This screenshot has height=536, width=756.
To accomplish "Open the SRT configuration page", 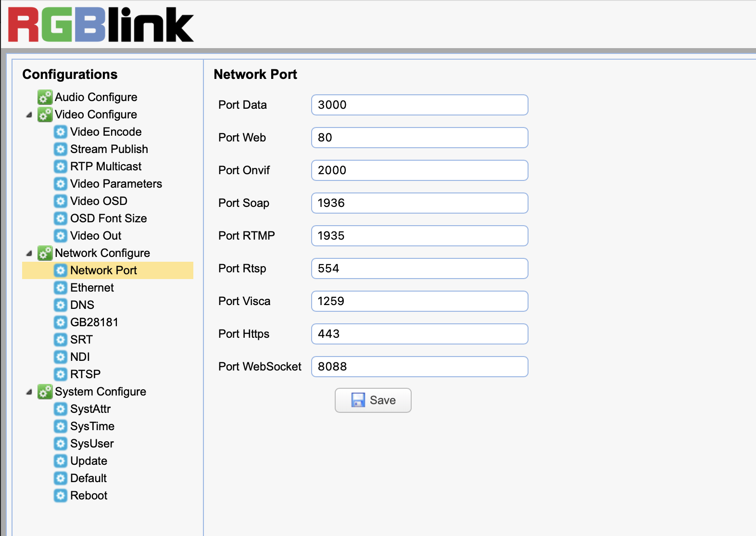I will click(81, 340).
